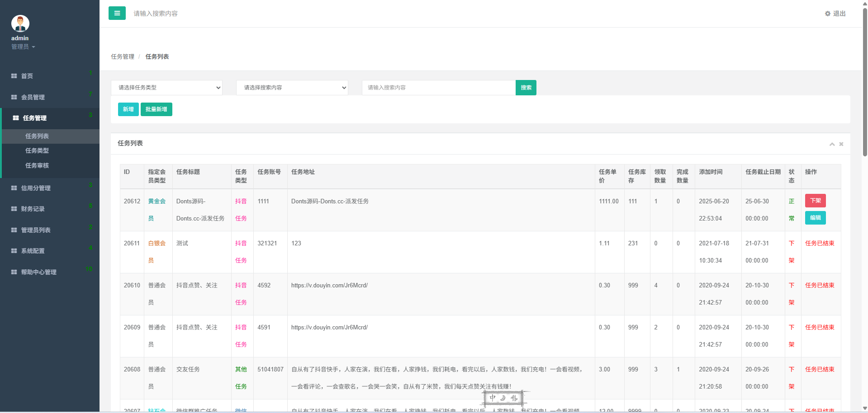Select 任务类型 submenu item
The height and width of the screenshot is (413, 868).
51,150
